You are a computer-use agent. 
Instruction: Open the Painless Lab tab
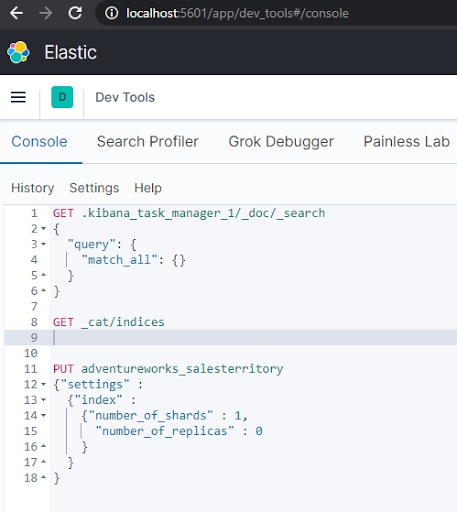(407, 142)
